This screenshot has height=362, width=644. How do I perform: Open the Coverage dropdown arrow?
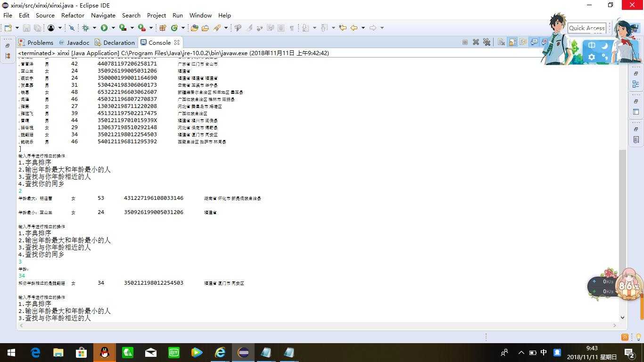132,28
